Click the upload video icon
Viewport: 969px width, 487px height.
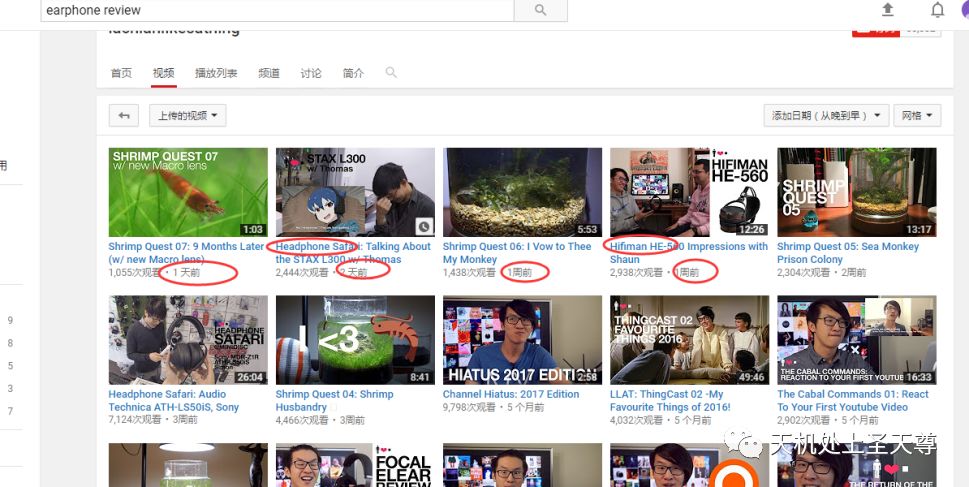tap(887, 10)
